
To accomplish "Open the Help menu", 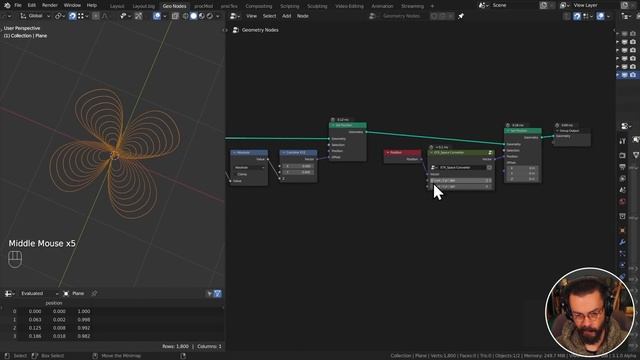I will 92,5.
